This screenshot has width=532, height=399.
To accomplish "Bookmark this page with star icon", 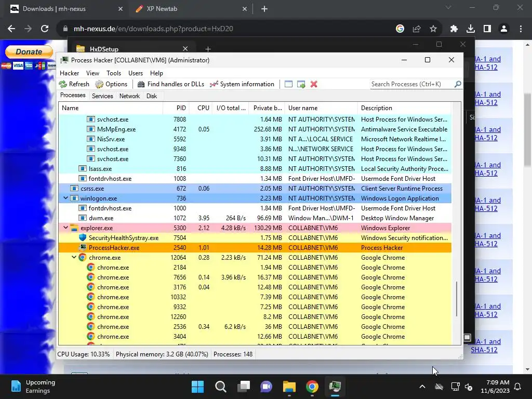I will [433, 29].
